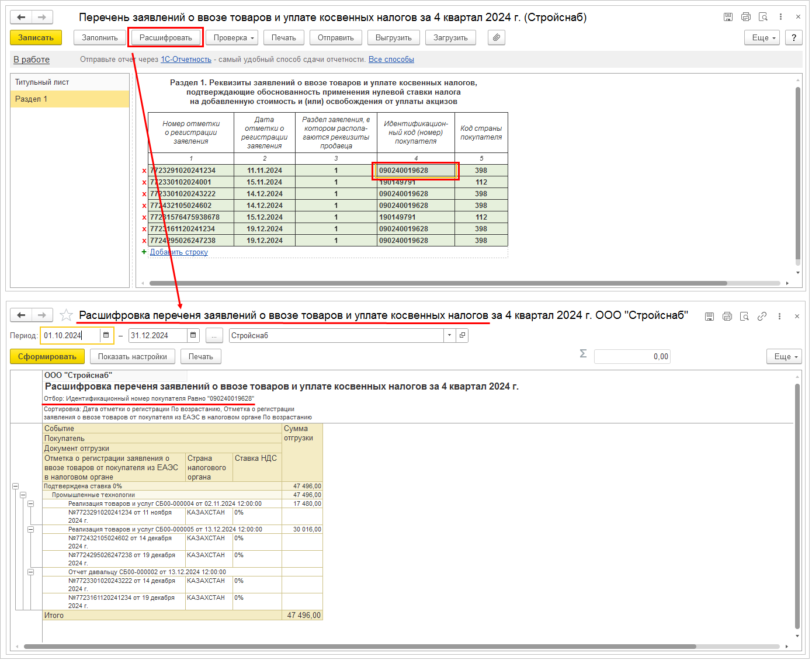This screenshot has height=660, width=812.
Task: Click the paperclip attachments icon
Action: (496, 37)
